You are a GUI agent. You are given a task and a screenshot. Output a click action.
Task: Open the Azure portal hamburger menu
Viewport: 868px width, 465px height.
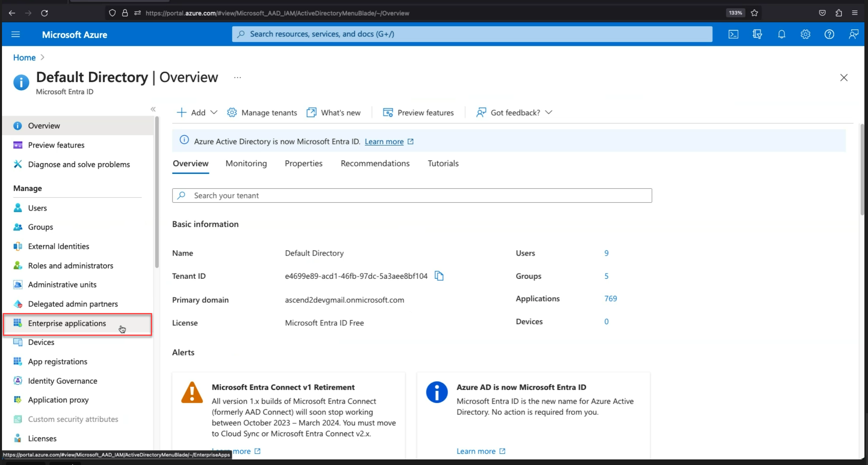[16, 34]
